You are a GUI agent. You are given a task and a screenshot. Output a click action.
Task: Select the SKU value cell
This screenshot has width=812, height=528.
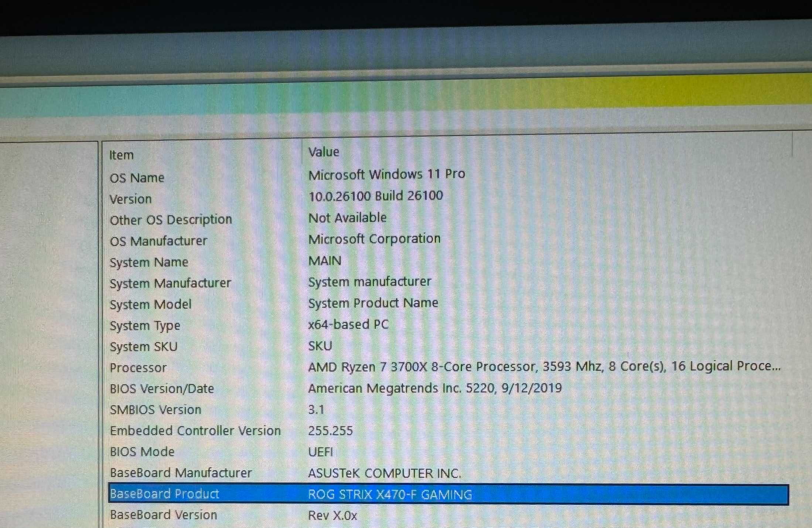tap(320, 346)
